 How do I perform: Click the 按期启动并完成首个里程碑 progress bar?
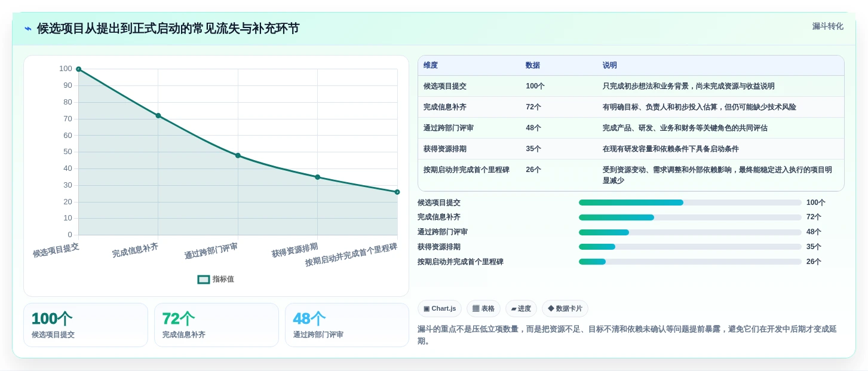click(690, 262)
